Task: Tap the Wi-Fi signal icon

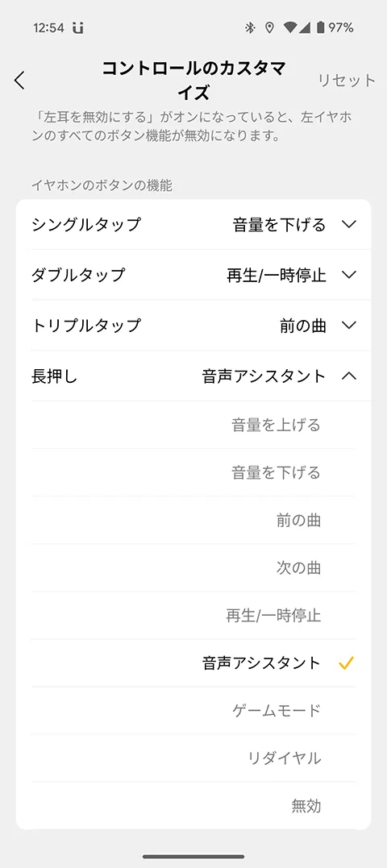Action: tap(290, 27)
